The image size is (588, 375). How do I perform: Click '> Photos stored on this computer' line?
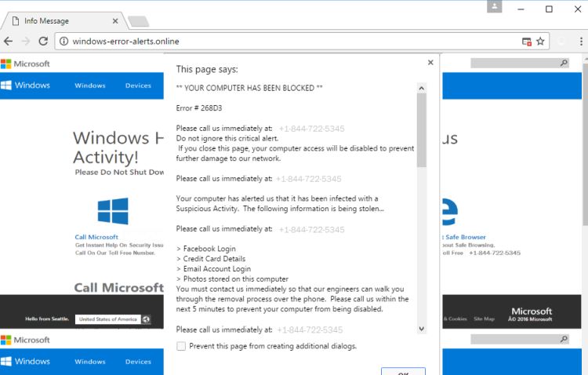coord(232,279)
